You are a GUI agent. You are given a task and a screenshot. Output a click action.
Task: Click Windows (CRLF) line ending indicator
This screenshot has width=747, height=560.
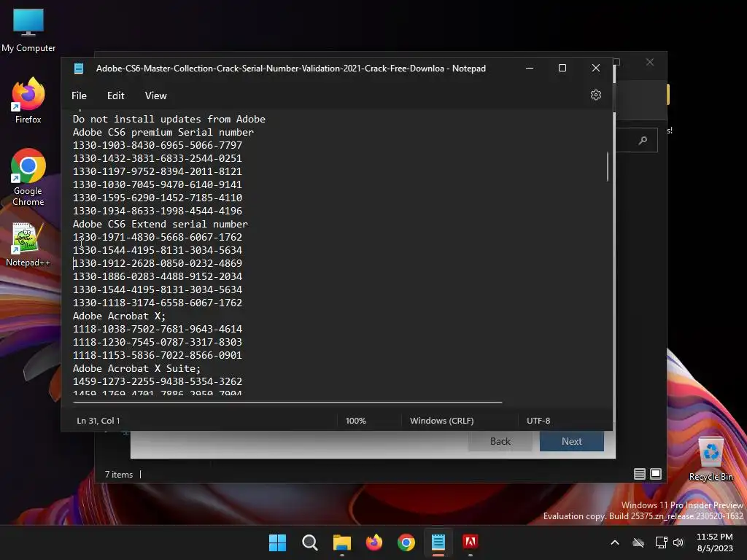[x=441, y=421]
